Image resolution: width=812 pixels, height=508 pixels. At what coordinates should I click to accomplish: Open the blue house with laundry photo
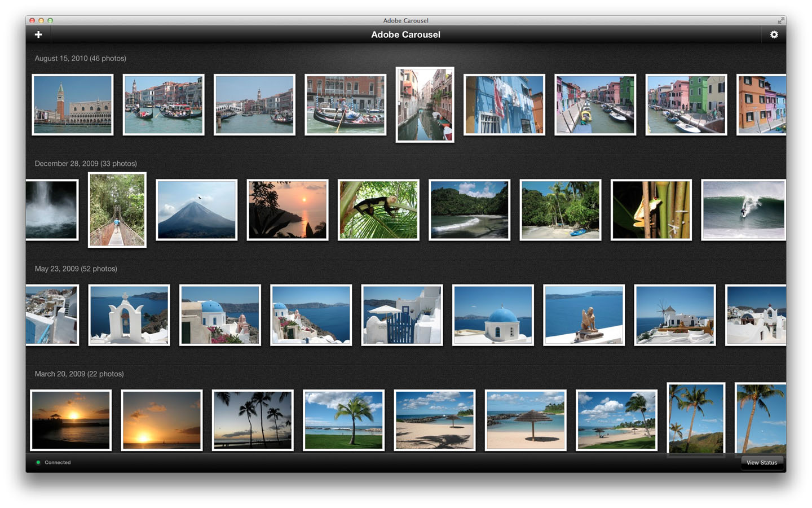pos(504,105)
